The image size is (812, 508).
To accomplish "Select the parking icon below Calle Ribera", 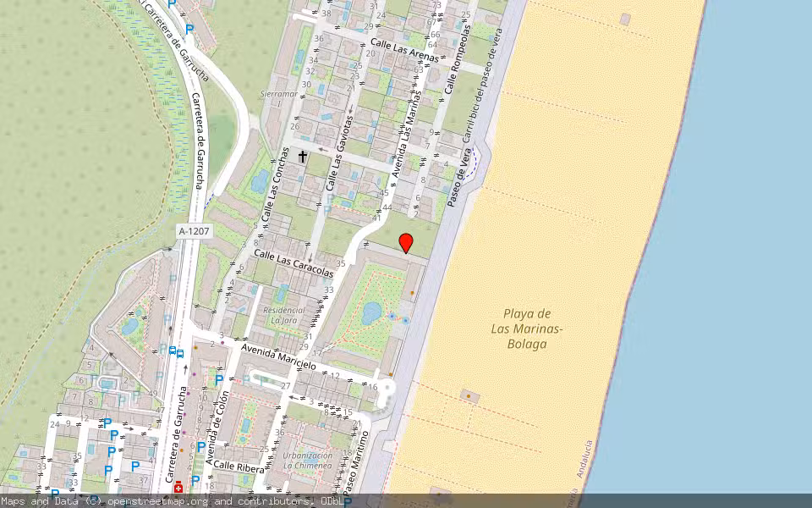I will [x=195, y=481].
